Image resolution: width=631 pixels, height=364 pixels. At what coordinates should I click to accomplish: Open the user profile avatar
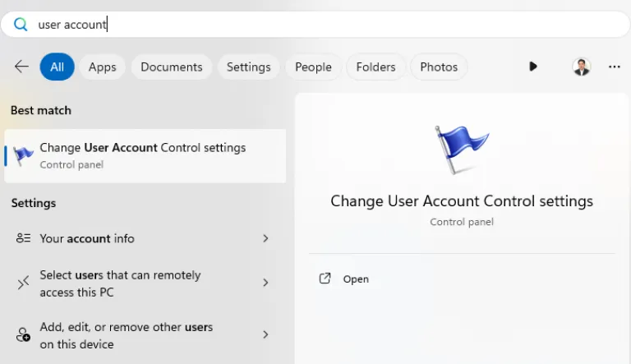click(582, 67)
